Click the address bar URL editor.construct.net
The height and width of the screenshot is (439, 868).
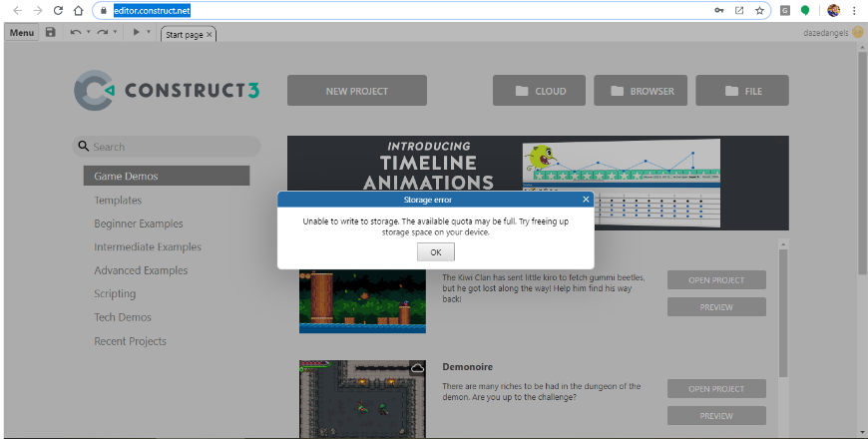[x=153, y=11]
